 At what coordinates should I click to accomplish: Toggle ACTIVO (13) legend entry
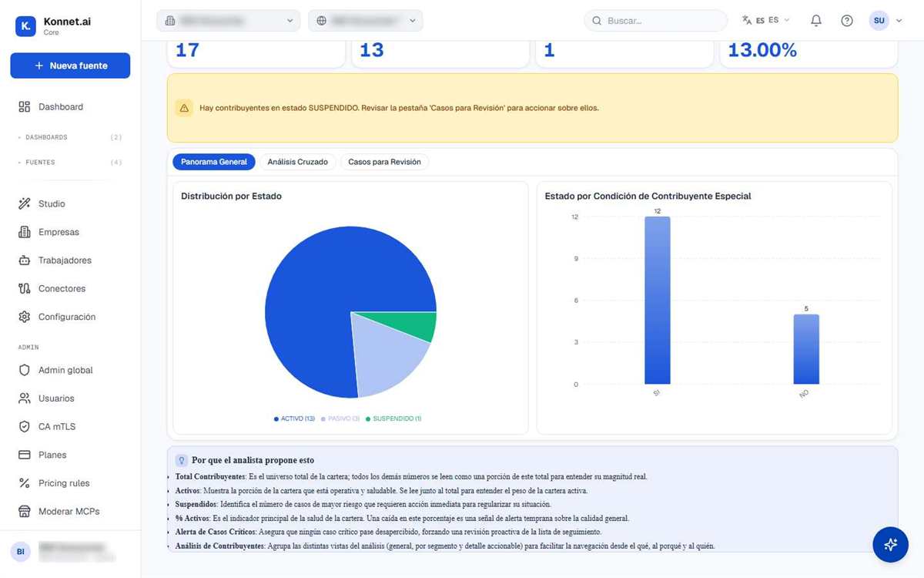[294, 418]
